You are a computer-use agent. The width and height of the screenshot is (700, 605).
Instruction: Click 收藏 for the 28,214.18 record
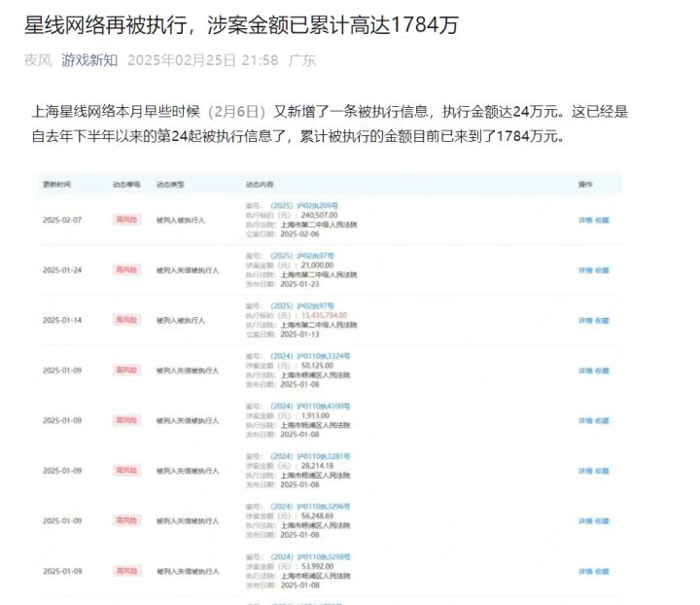[602, 471]
